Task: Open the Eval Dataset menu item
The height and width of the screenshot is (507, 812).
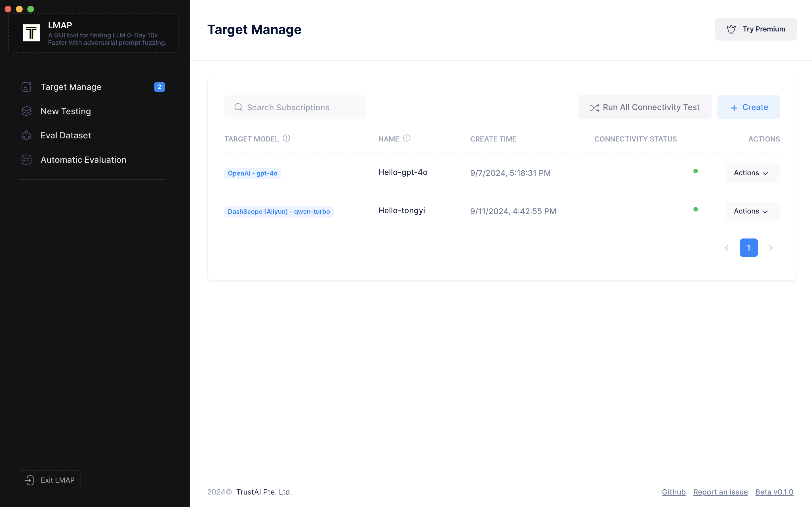Action: 66,136
